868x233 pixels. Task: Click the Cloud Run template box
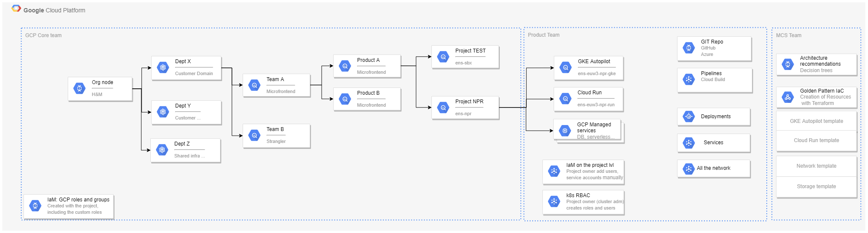816,140
